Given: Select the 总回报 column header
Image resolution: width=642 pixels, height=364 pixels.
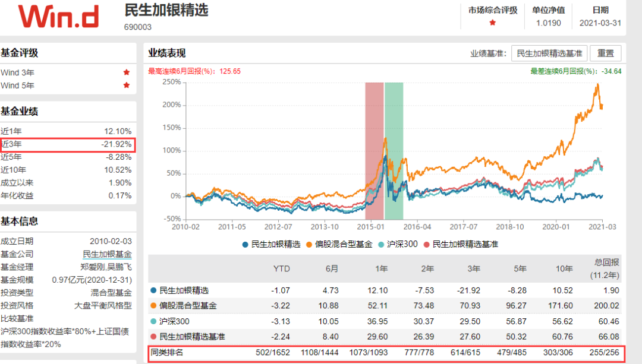Looking at the screenshot, I should (x=605, y=269).
